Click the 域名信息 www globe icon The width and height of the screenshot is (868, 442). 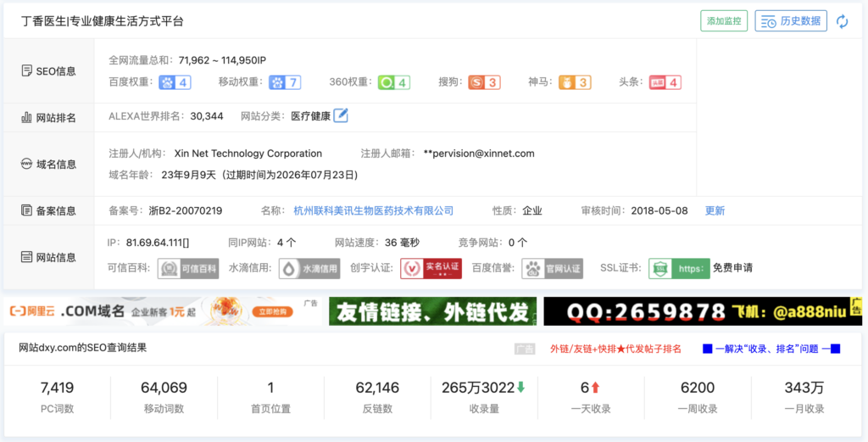coord(26,164)
